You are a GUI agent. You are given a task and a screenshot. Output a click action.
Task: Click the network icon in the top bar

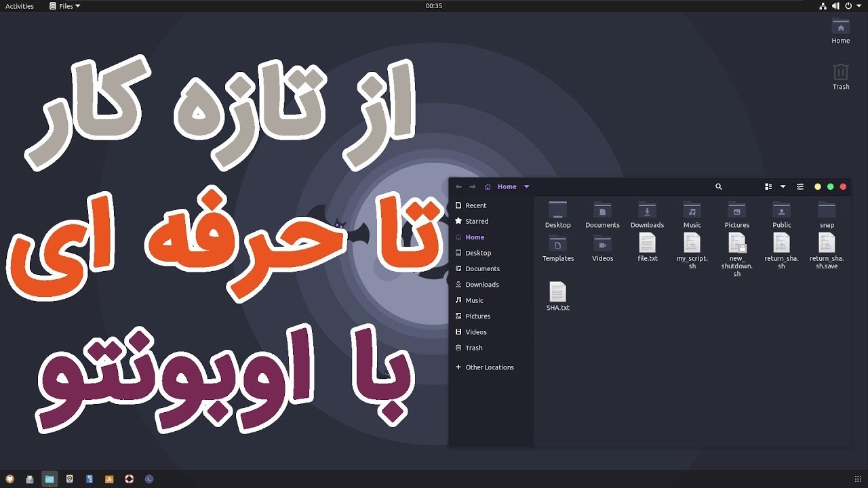point(823,6)
